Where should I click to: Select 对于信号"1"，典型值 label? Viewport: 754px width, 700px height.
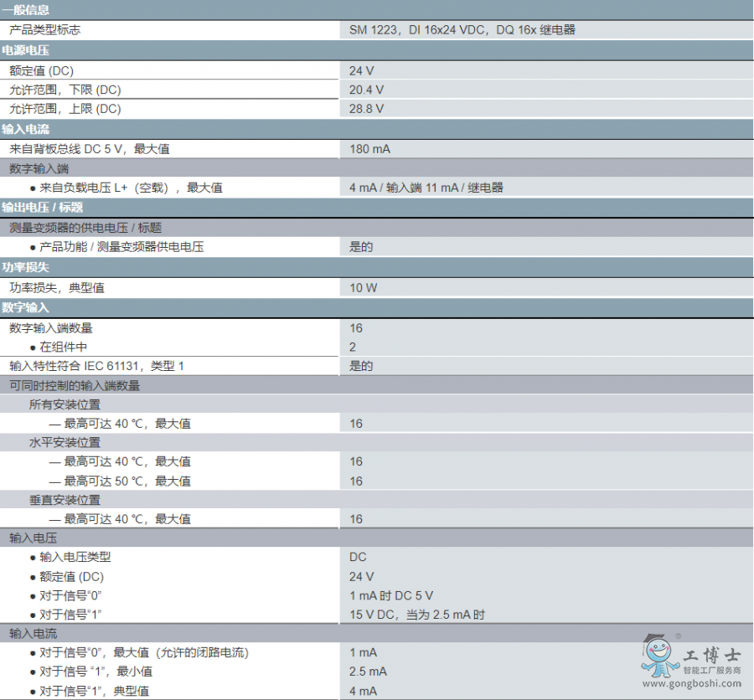coord(94,691)
